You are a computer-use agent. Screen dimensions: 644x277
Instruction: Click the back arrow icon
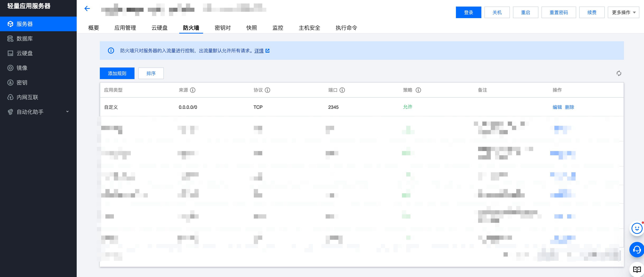(87, 9)
